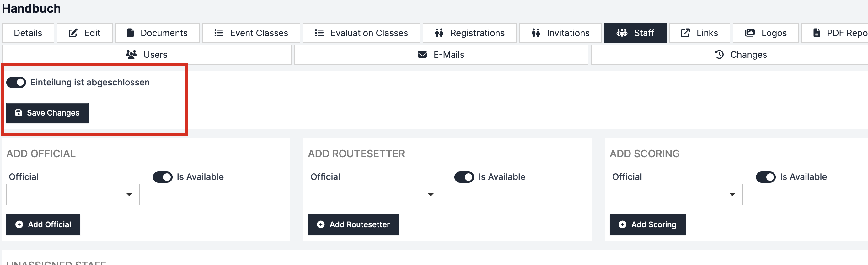Click the Save Changes button

point(47,113)
